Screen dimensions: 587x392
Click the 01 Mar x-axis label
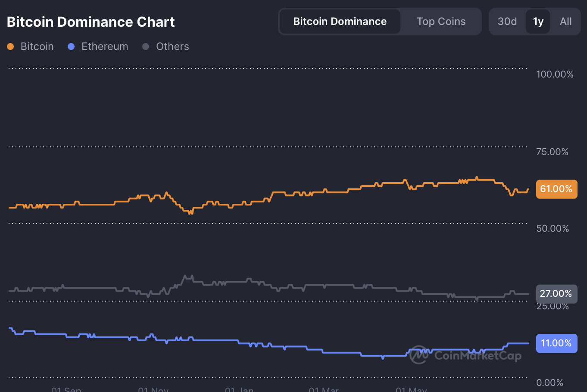point(324,389)
